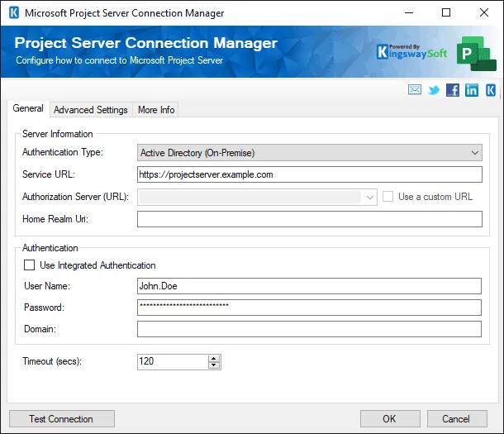Open the LinkedIn icon link
This screenshot has width=504, height=434.
pos(471,90)
